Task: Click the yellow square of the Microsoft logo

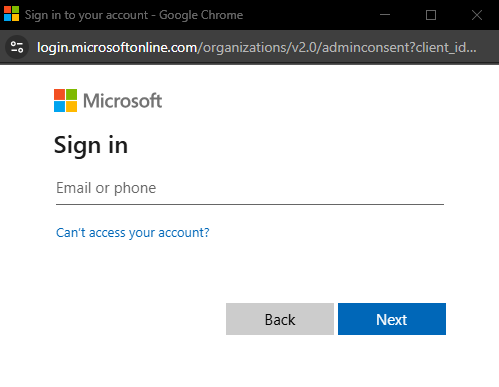Action: 71,106
